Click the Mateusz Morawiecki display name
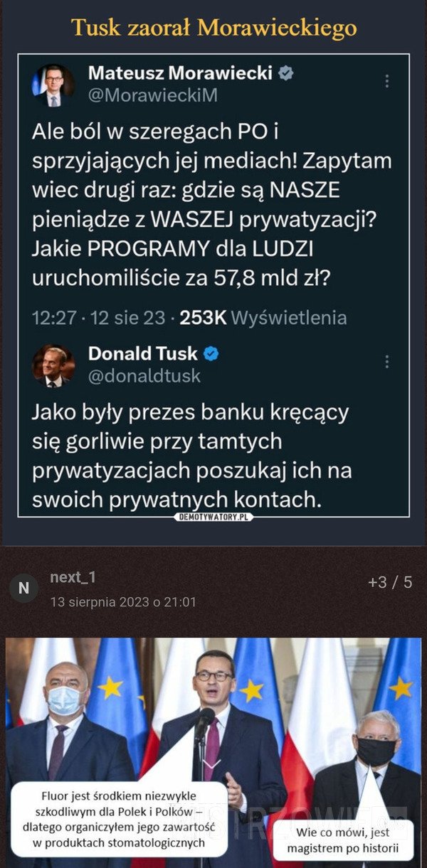The height and width of the screenshot is (868, 427). tap(180, 73)
